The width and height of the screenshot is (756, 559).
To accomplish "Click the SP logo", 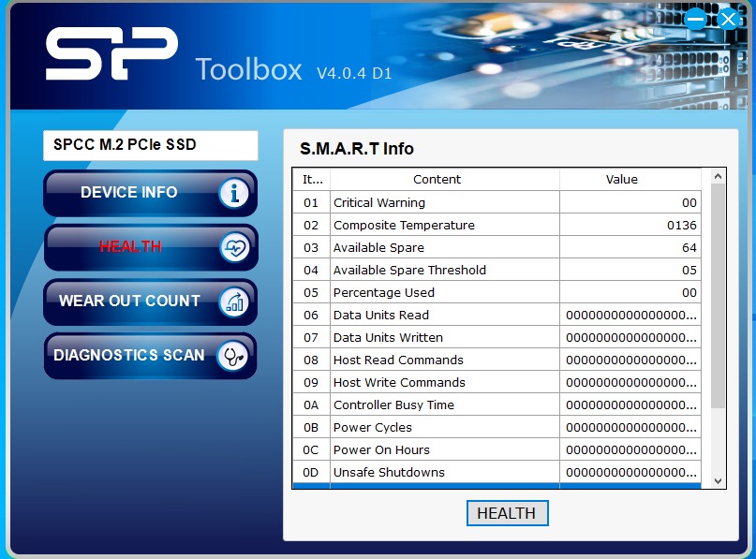I will [111, 53].
